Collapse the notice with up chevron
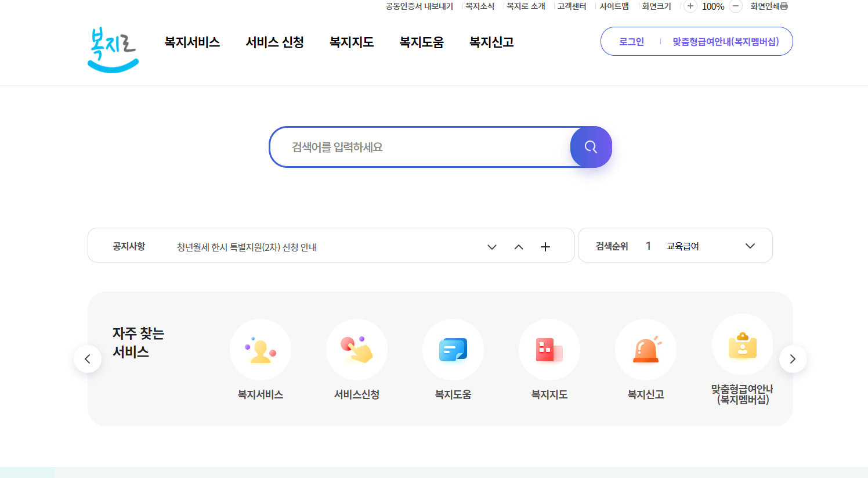The image size is (868, 478). (x=518, y=246)
